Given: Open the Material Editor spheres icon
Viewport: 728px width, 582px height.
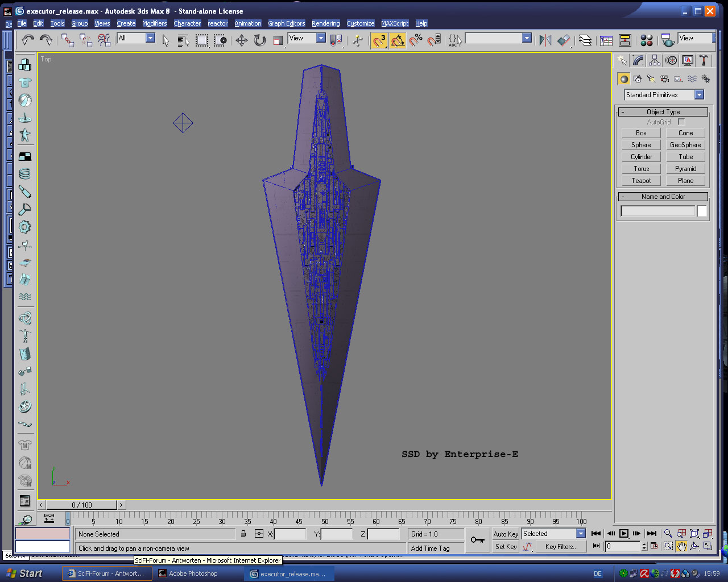Looking at the screenshot, I should tap(647, 40).
